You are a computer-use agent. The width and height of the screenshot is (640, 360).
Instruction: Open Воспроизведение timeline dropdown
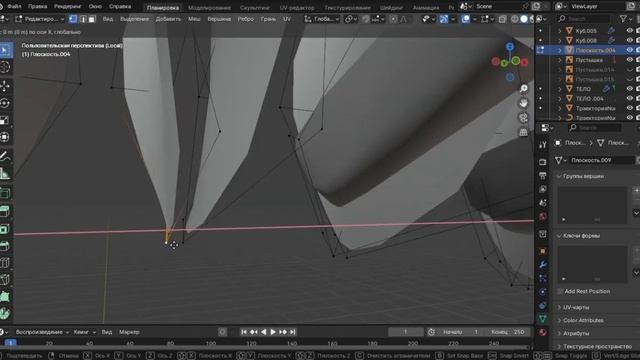(42, 332)
